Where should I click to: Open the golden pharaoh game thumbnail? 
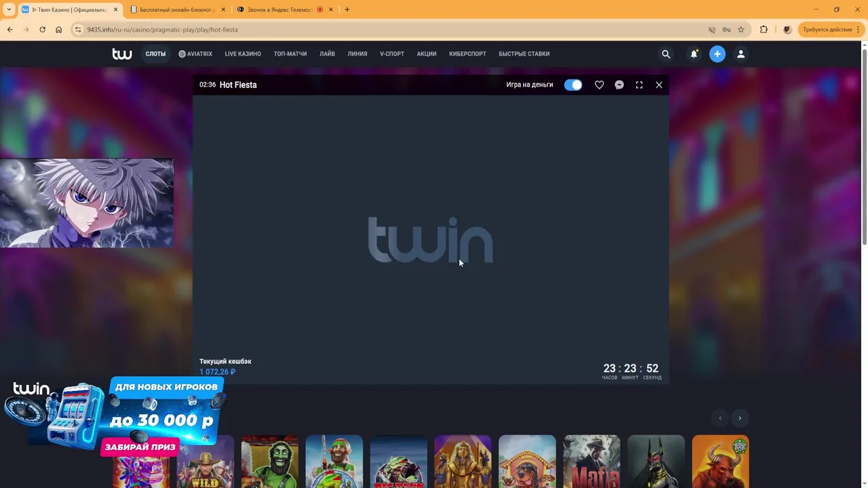pyautogui.click(x=462, y=462)
